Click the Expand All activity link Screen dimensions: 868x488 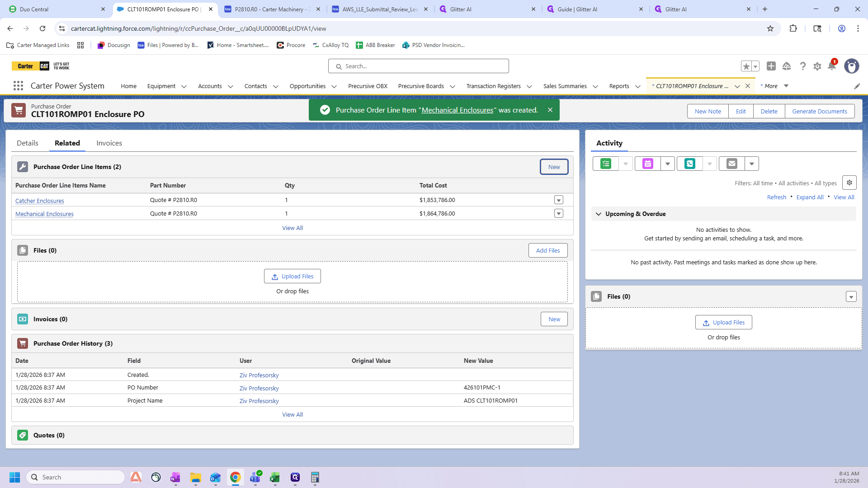click(810, 197)
